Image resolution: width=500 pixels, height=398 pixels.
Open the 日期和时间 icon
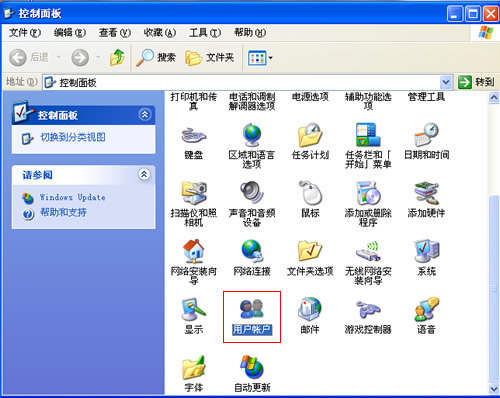(426, 134)
